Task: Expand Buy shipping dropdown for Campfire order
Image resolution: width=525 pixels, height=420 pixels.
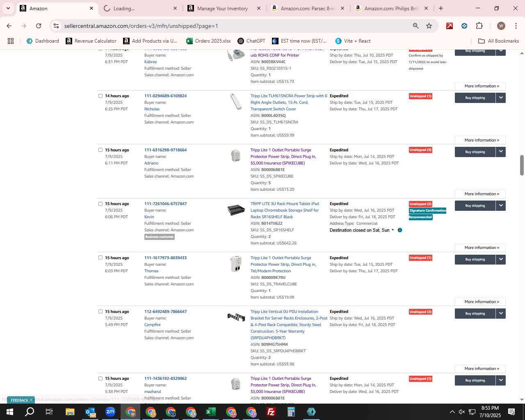Action: tap(501, 313)
